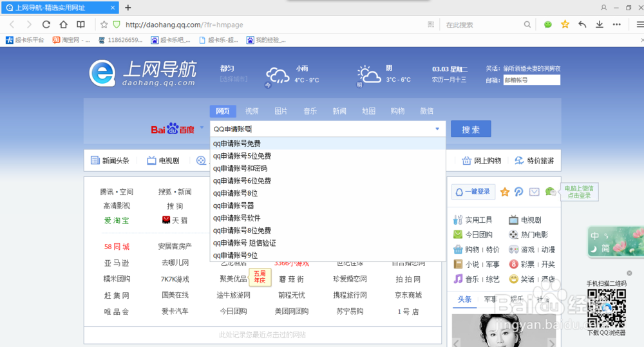The image size is (644, 347).
Task: Open the 网上购物 category
Action: tap(482, 160)
